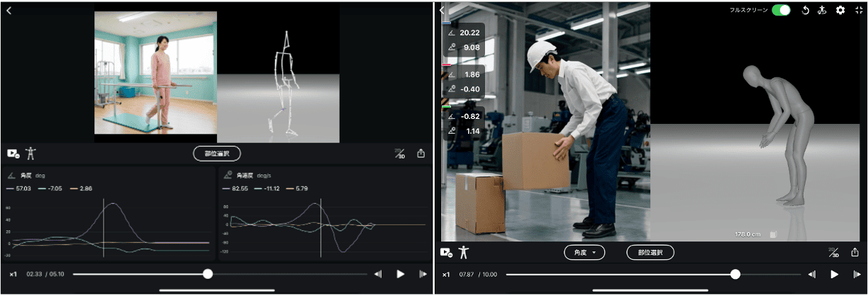Screen dimensions: 868x296
Task: Toggle 2D/3D view in left panel
Action: 400,153
